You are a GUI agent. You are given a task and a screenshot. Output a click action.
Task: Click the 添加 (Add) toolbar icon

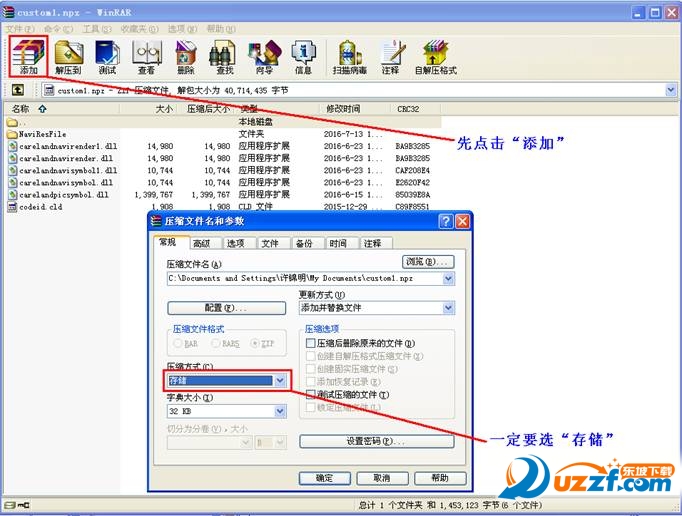click(28, 57)
